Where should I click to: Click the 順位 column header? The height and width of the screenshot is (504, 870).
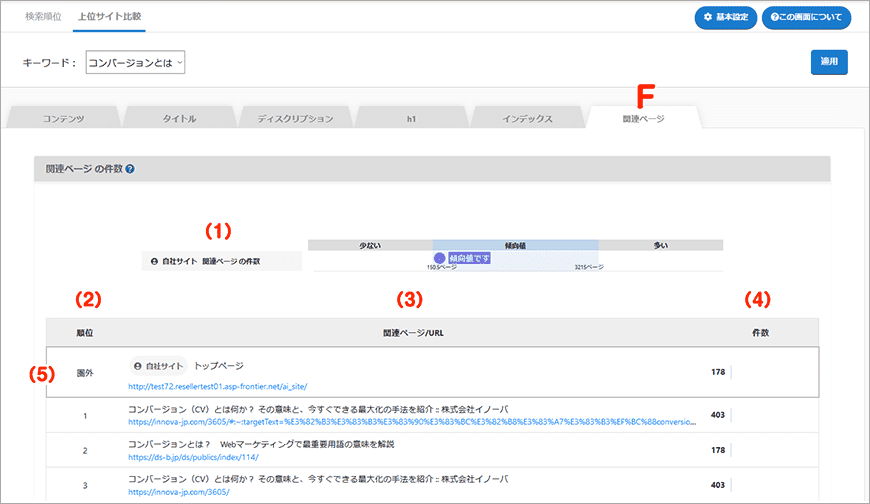tap(85, 331)
